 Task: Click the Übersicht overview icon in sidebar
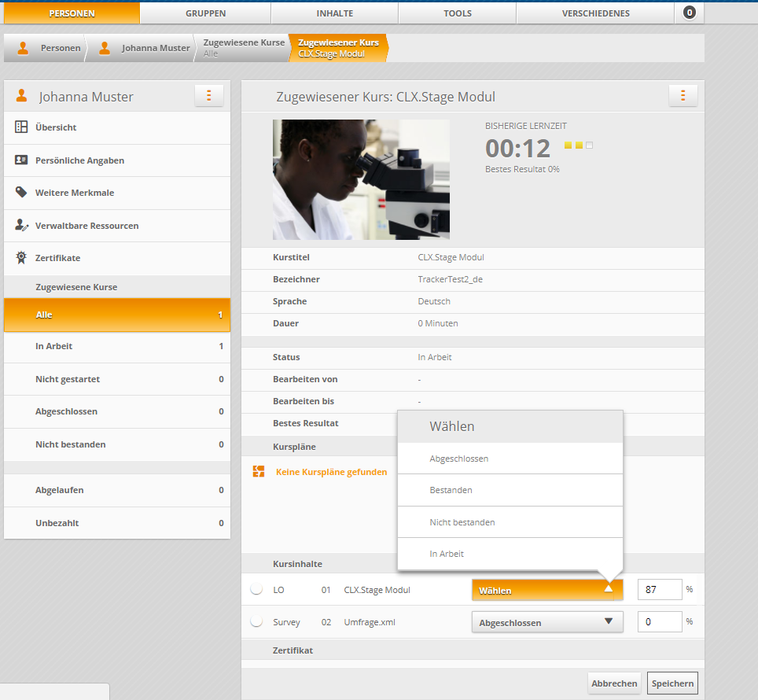tap(21, 127)
